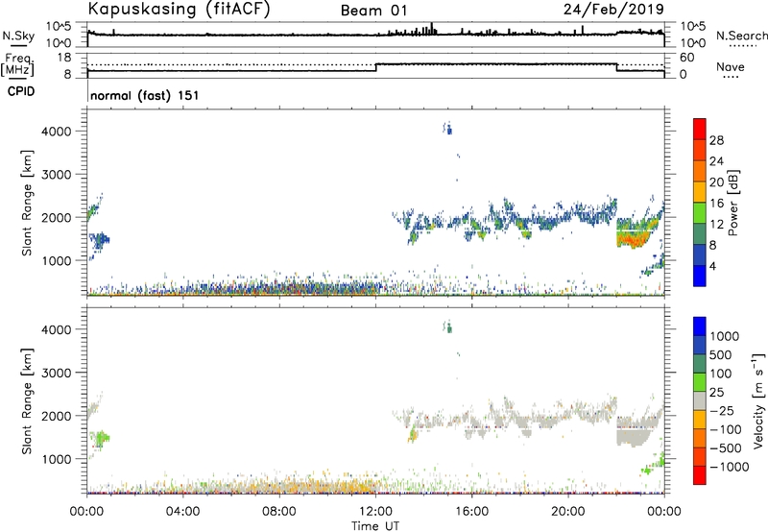Click the 'Freq. [MHz]' axis label
Screen dimensions: 768x532
[18, 65]
